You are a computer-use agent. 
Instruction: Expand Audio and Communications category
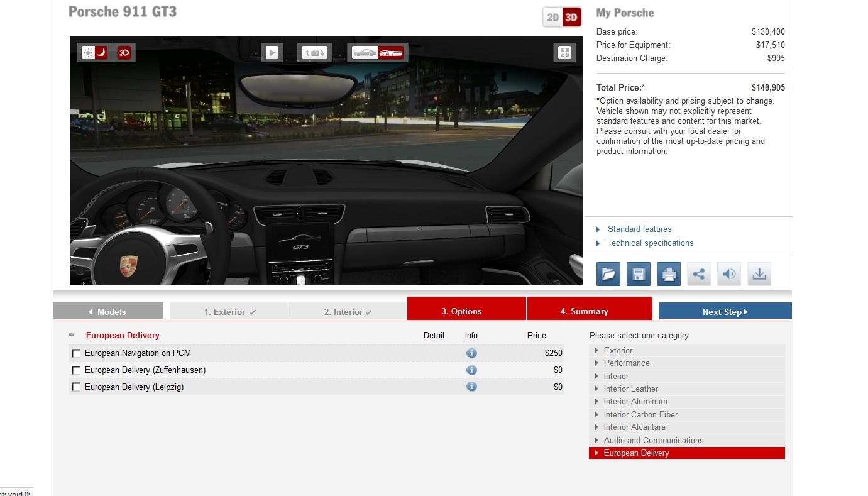pos(687,440)
